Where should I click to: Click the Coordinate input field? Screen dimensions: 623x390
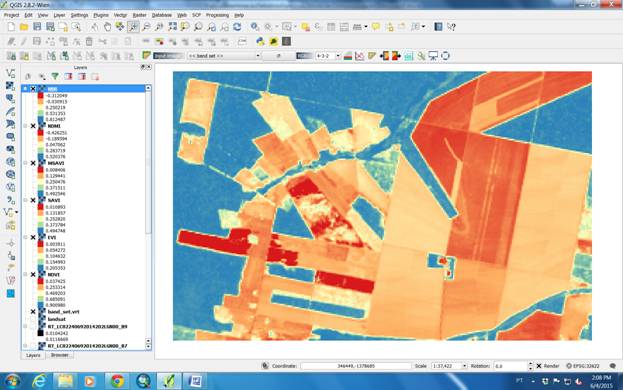click(356, 366)
